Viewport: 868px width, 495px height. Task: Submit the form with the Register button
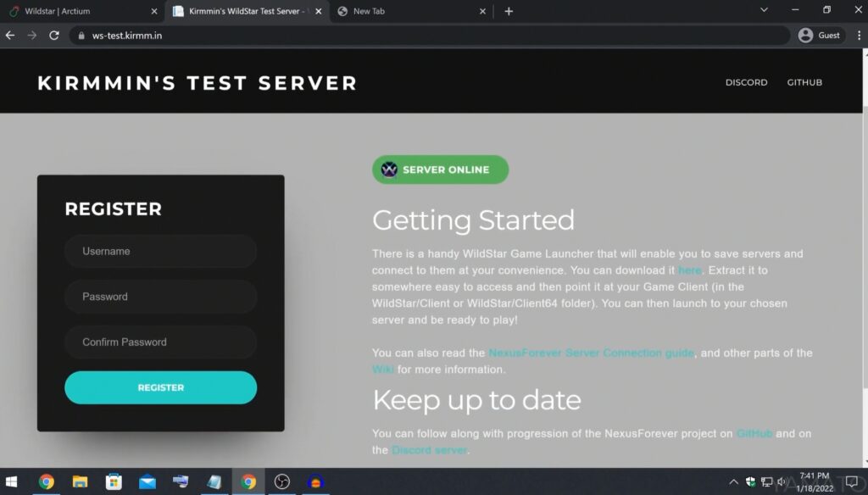coord(160,387)
